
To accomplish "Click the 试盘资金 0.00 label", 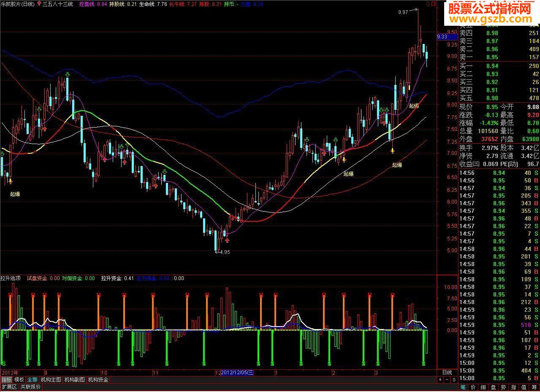I will [x=43, y=278].
